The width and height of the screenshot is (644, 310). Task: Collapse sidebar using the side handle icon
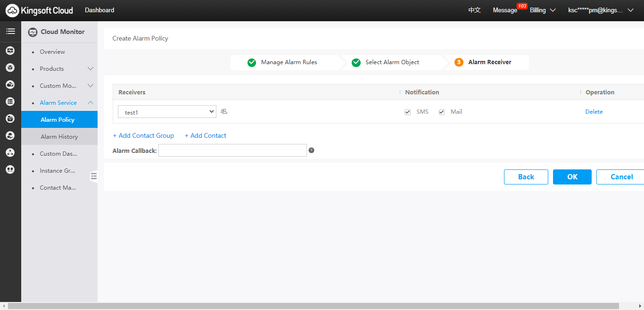tap(94, 176)
